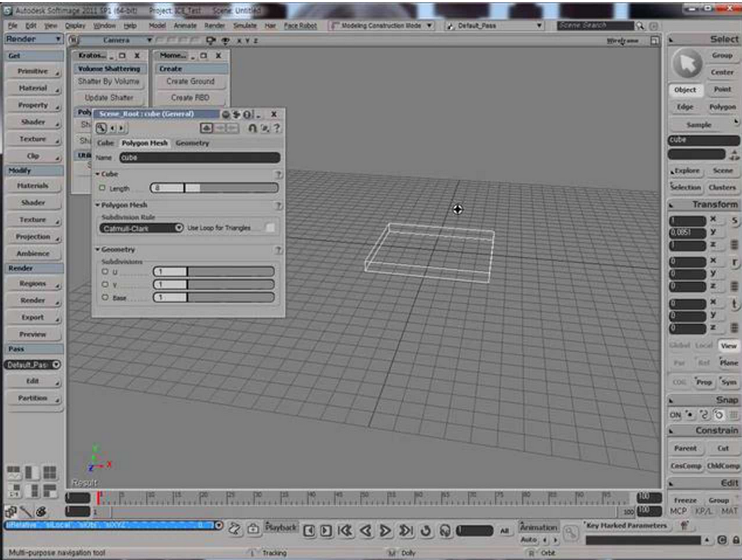The image size is (742, 560).
Task: Toggle Snap ON button
Action: (676, 415)
